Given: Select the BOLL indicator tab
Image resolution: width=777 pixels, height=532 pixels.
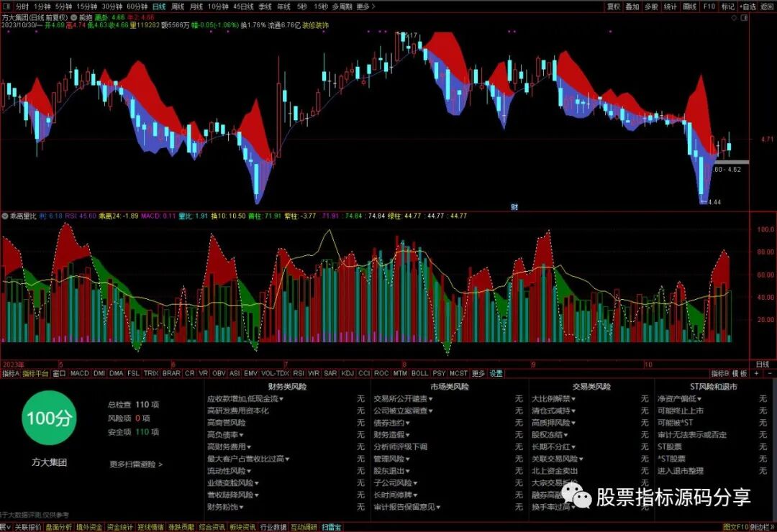Looking at the screenshot, I should (x=419, y=374).
